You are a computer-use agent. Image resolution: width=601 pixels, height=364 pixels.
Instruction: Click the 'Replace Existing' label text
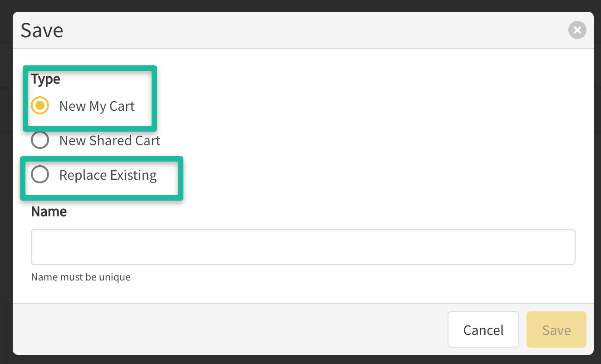(108, 175)
